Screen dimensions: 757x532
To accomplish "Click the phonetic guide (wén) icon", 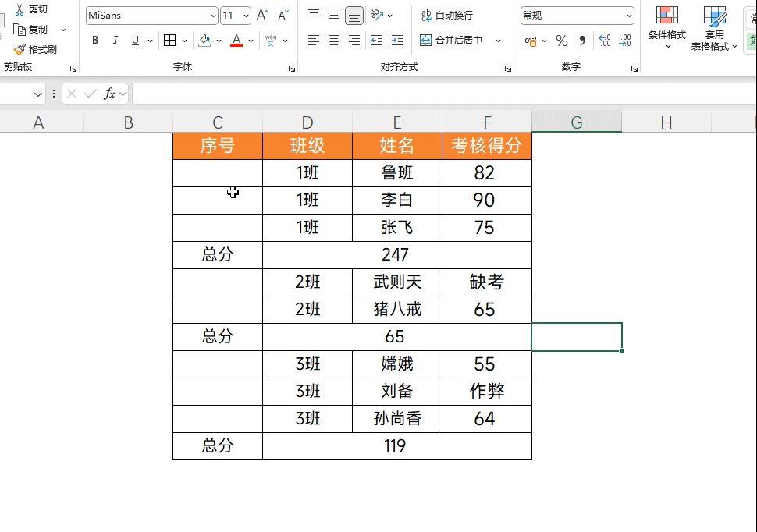I will pyautogui.click(x=271, y=41).
